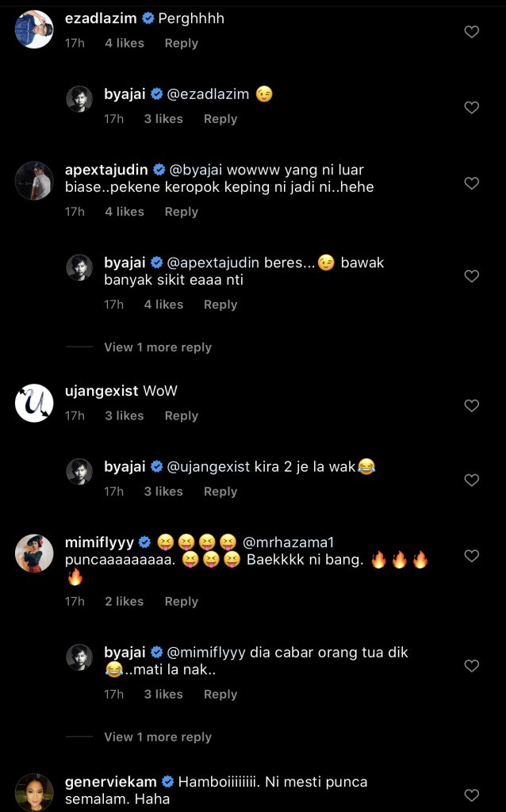Image resolution: width=506 pixels, height=812 pixels.
Task: Like generviekam's "Hamboiiiiiiii" comment
Action: tap(471, 795)
